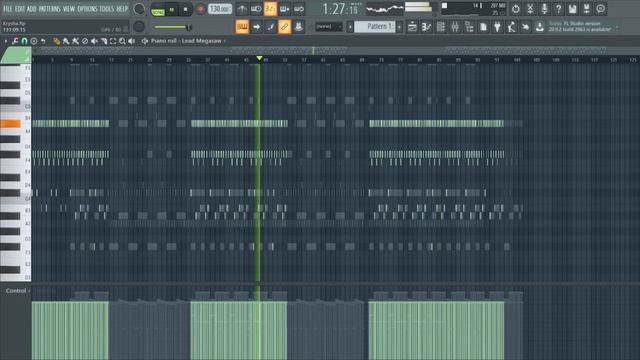The width and height of the screenshot is (640, 360).
Task: Open the HELP menu
Action: pyautogui.click(x=122, y=9)
